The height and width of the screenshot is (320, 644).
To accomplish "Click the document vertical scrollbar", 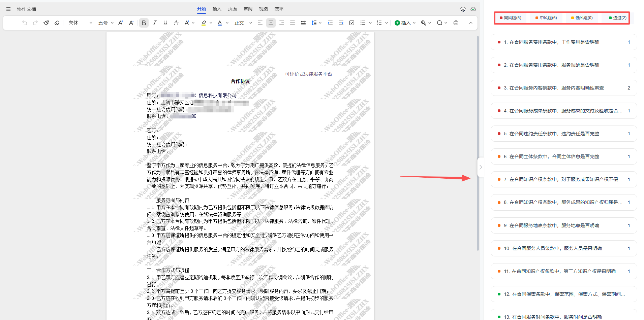I will click(478, 143).
